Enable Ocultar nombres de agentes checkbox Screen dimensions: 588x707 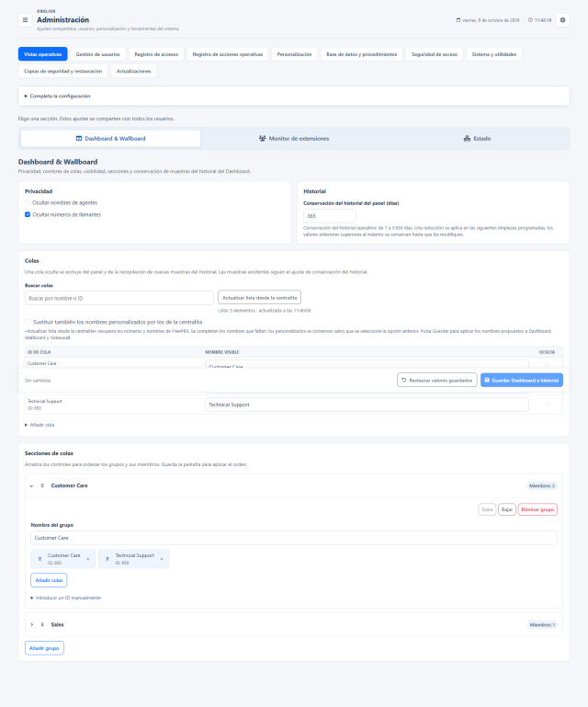tap(28, 203)
